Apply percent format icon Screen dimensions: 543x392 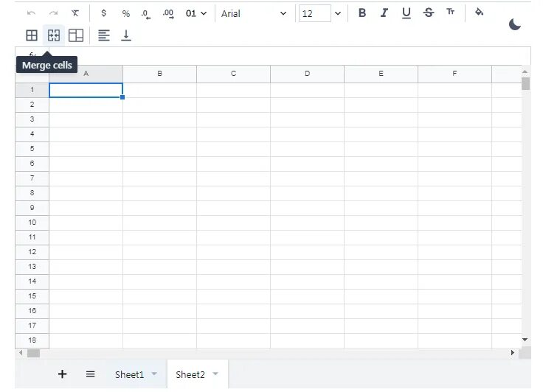pyautogui.click(x=125, y=13)
